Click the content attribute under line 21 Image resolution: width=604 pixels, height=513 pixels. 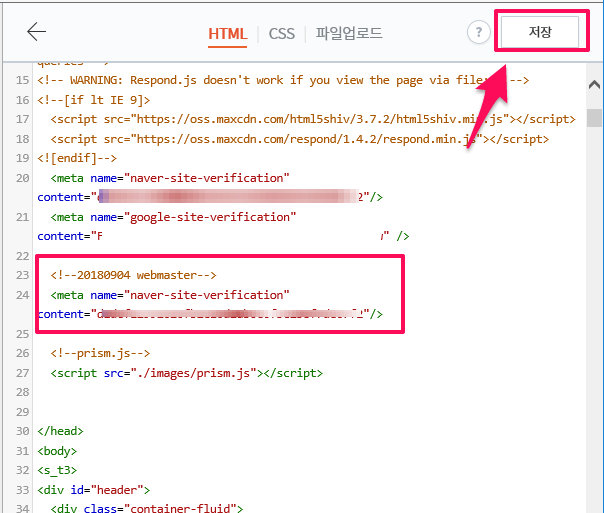[223, 236]
